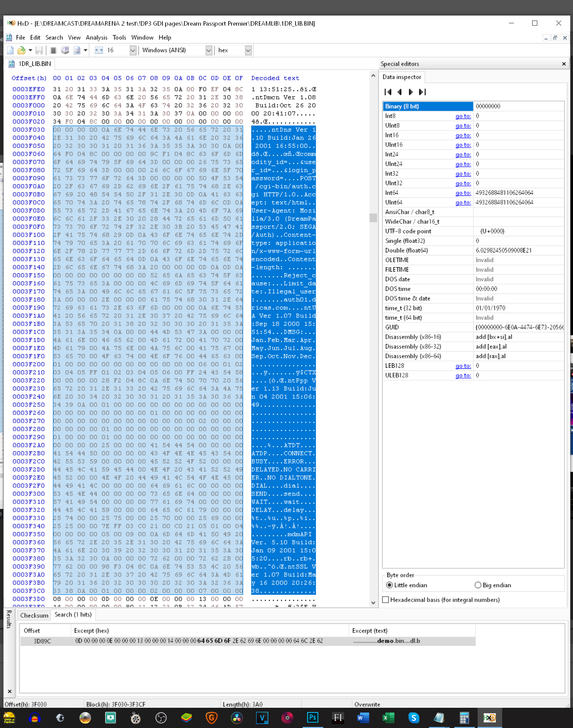Expand the Open disk image dropdown arrow
The image size is (573, 728).
[86, 51]
